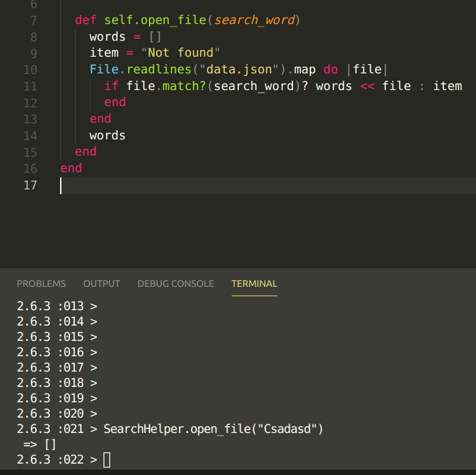
Task: Click the 'end' keyword on line 12
Action: click(x=115, y=102)
